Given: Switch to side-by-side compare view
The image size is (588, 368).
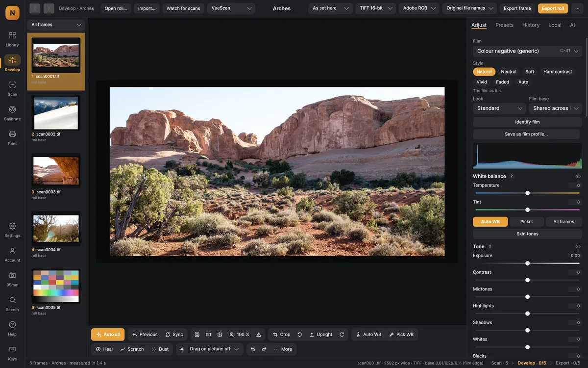Looking at the screenshot, I should 208,335.
